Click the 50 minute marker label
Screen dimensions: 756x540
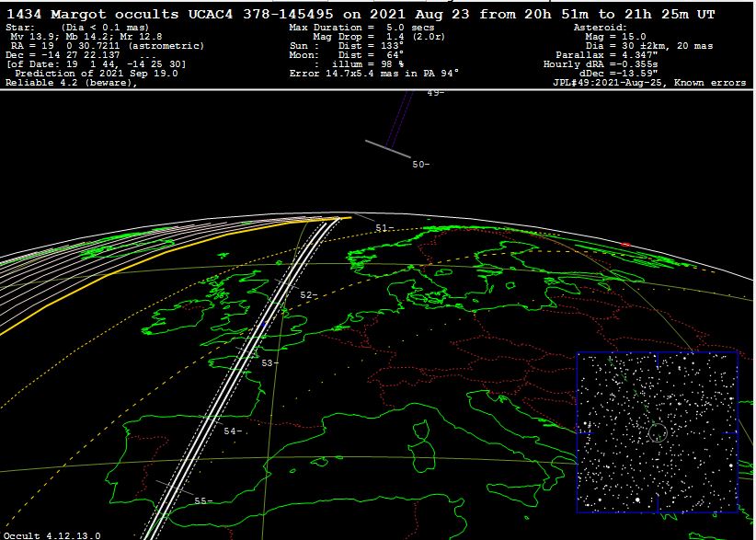pyautogui.click(x=420, y=165)
